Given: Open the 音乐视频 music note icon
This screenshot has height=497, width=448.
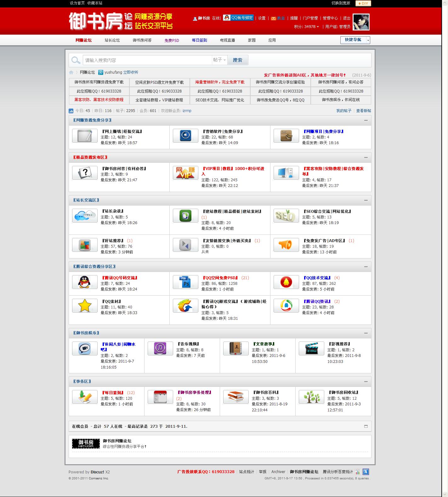Looking at the screenshot, I should point(160,348).
